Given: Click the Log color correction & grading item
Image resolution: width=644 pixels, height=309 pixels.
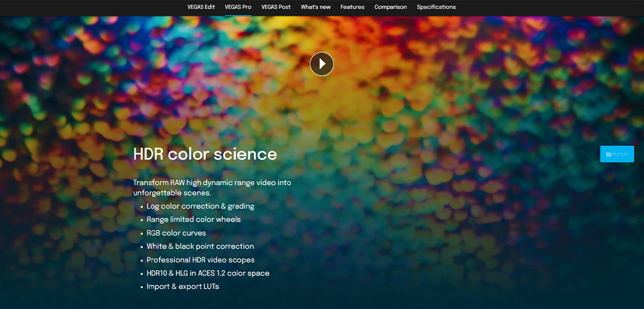Looking at the screenshot, I should pos(200,206).
